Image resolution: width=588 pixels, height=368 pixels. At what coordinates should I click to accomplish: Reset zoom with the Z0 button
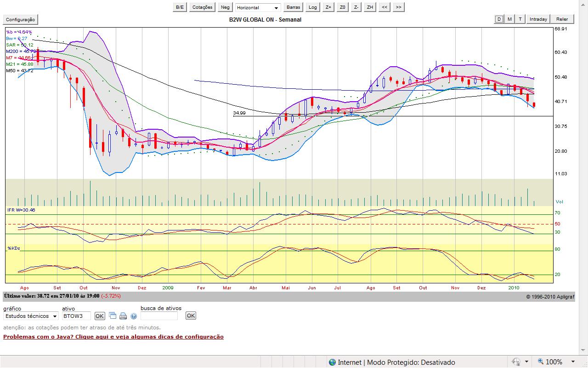pyautogui.click(x=342, y=7)
